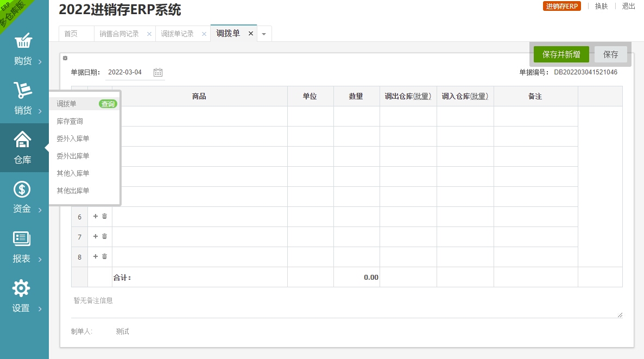Click the green 保存并新增 button

(561, 54)
